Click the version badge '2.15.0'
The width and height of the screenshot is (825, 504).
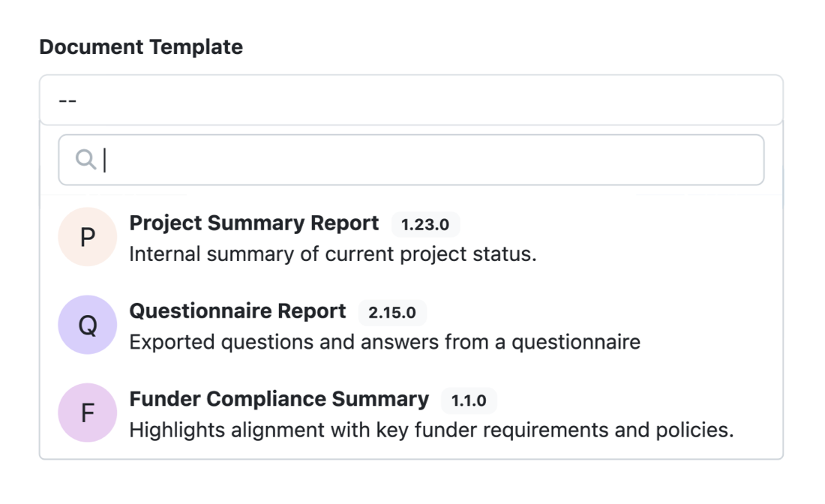click(392, 313)
